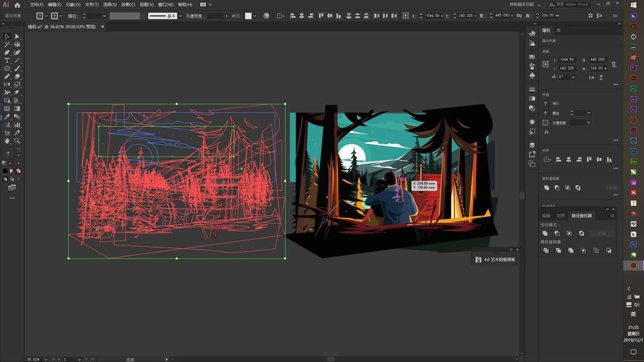Open the 效果(C) menu
This screenshot has height=362, width=644.
[x=128, y=4]
